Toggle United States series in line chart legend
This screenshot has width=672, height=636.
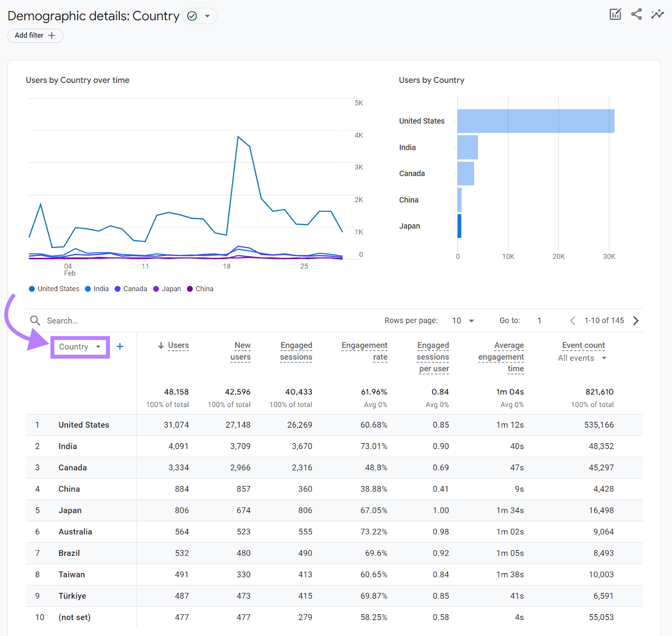54,289
